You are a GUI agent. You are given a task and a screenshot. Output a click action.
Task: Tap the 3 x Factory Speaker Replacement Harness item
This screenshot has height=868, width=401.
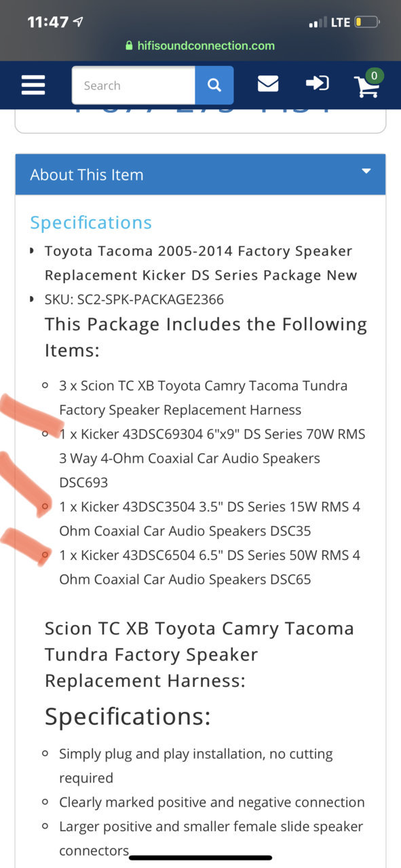tap(203, 398)
